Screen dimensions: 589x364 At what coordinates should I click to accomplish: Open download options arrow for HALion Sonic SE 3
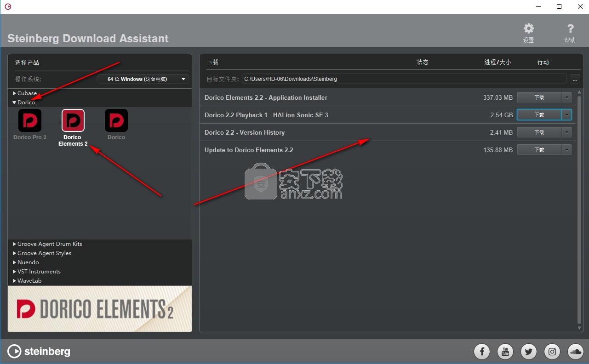click(x=567, y=115)
